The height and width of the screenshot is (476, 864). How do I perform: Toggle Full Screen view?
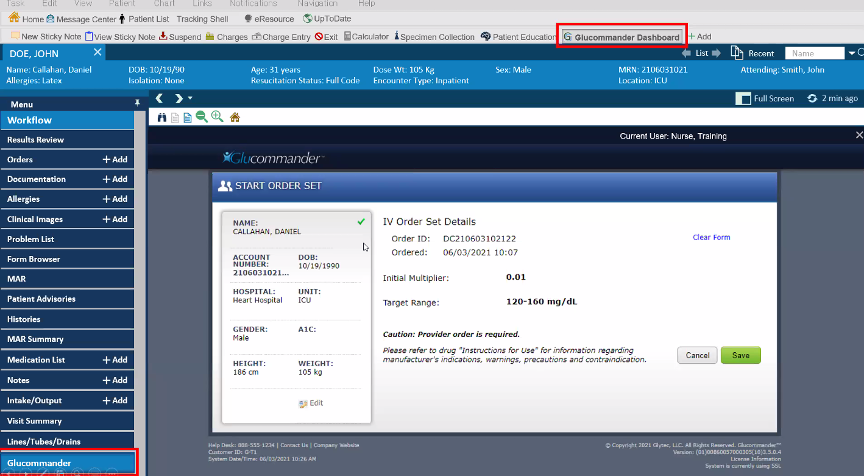pos(765,99)
